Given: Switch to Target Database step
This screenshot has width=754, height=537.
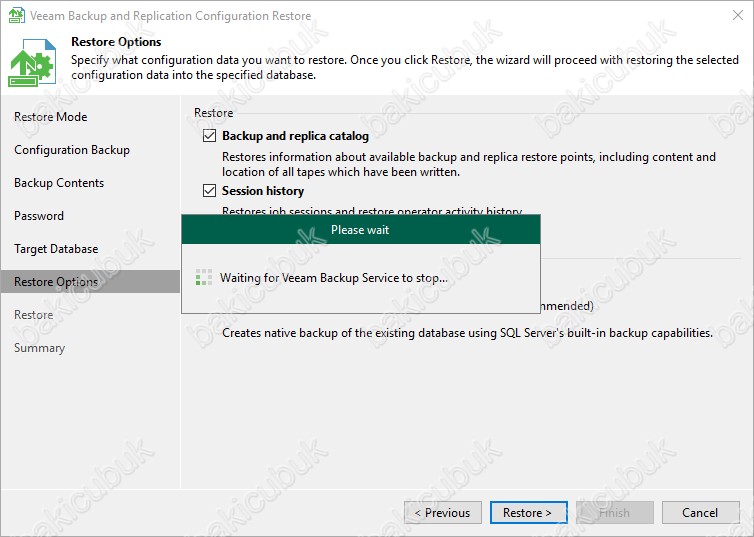Looking at the screenshot, I should tap(56, 249).
